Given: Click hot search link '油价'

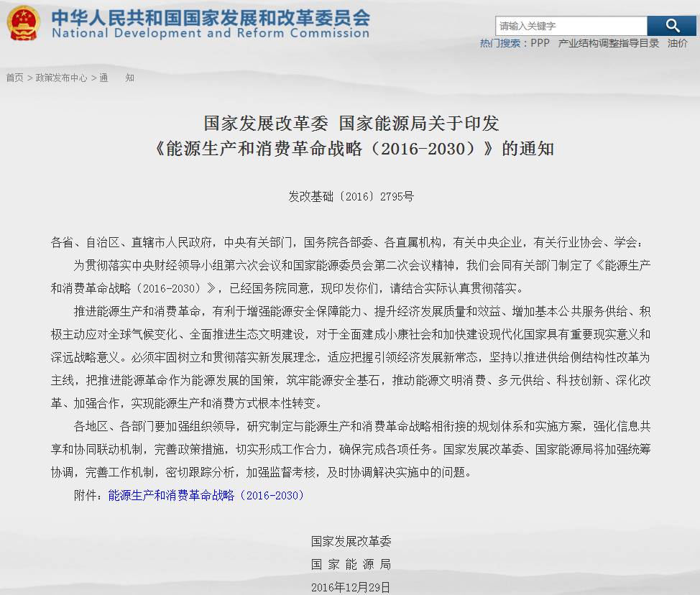Looking at the screenshot, I should pos(678,42).
